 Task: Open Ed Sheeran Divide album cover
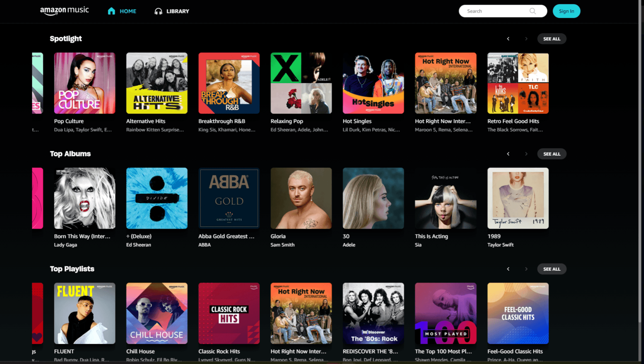(x=157, y=198)
